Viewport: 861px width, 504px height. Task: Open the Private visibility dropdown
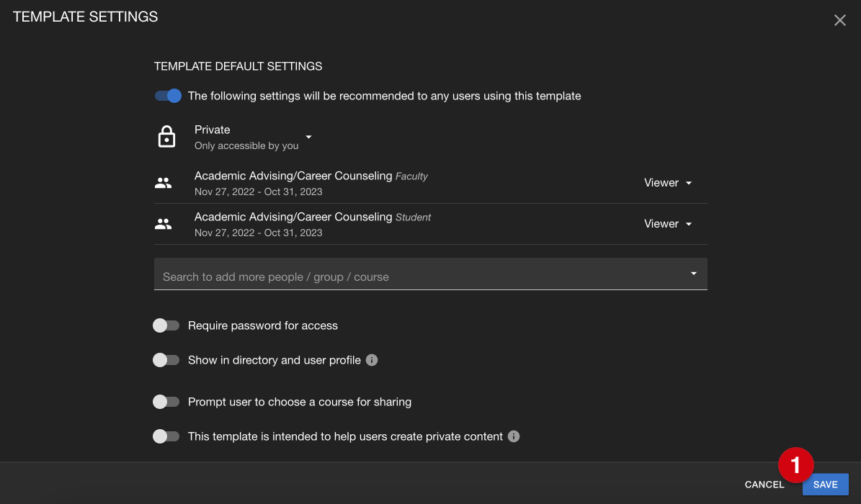(x=308, y=137)
